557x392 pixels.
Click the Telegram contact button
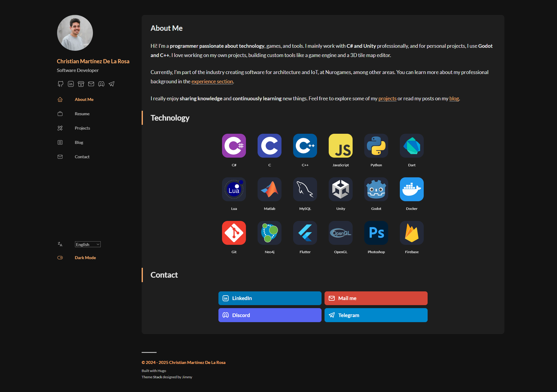click(376, 315)
